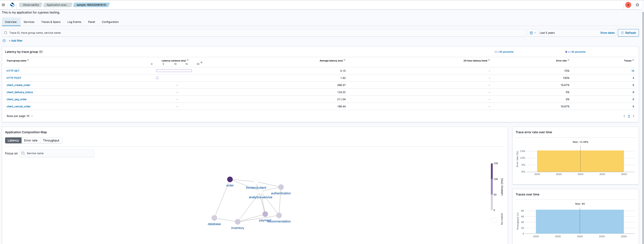This screenshot has width=644, height=244.
Task: Click the sort arrow on Latency variance column
Action: (x=202, y=63)
